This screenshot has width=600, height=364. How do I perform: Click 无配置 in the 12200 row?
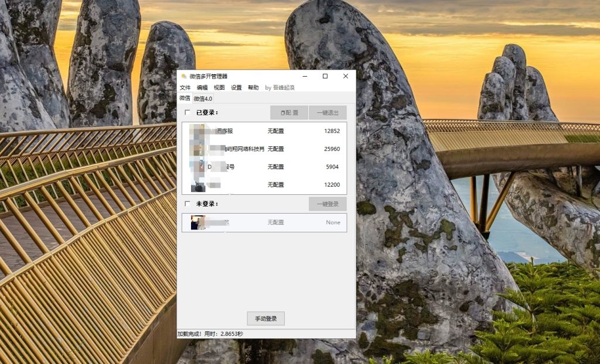click(x=275, y=185)
